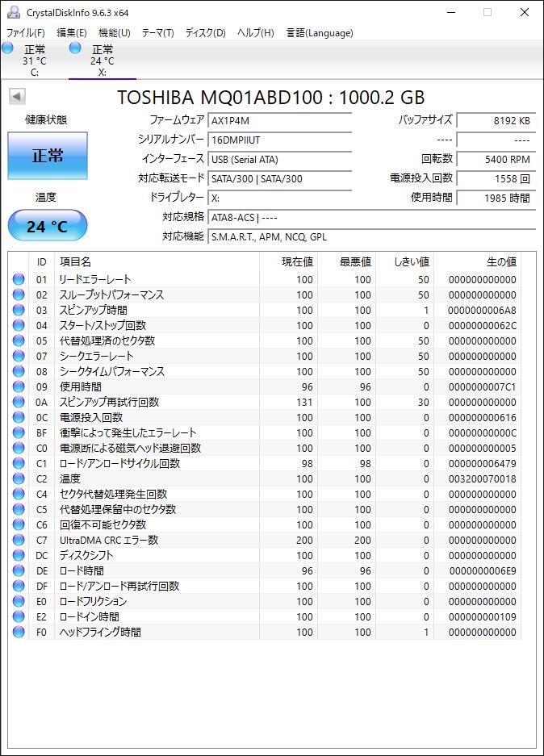
Task: Click status orb for ディスクシフト row
Action: click(x=19, y=555)
